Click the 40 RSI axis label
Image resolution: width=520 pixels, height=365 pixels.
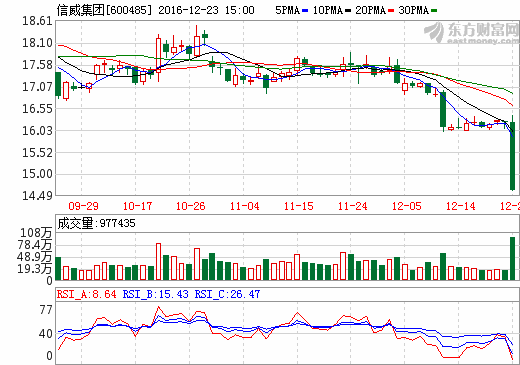pyautogui.click(x=46, y=334)
